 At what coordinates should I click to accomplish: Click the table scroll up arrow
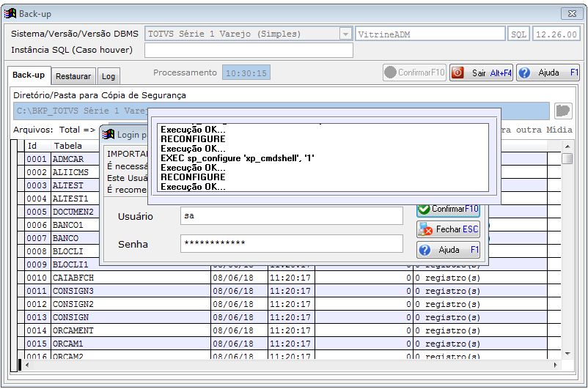(567, 147)
